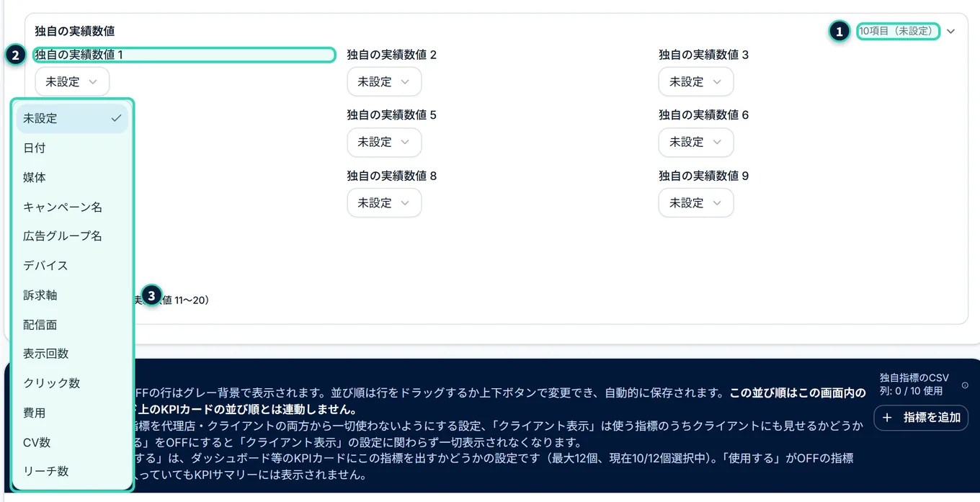980x502 pixels.
Task: Click the 独自の実績数値 2 label
Action: pyautogui.click(x=392, y=55)
